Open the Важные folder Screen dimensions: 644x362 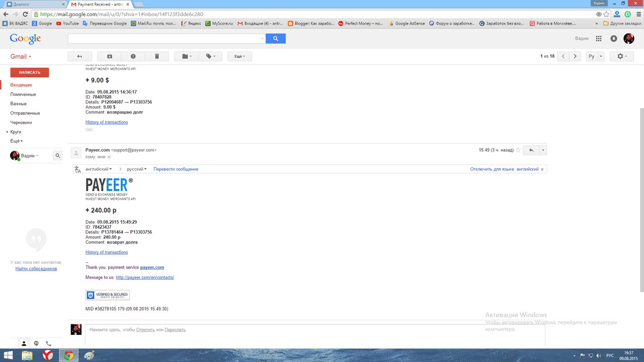pyautogui.click(x=19, y=104)
